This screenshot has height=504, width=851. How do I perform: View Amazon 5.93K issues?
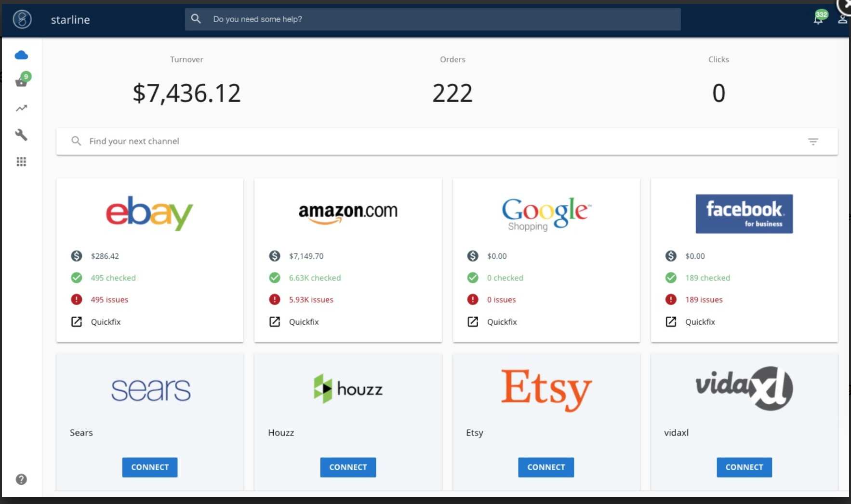point(311,300)
